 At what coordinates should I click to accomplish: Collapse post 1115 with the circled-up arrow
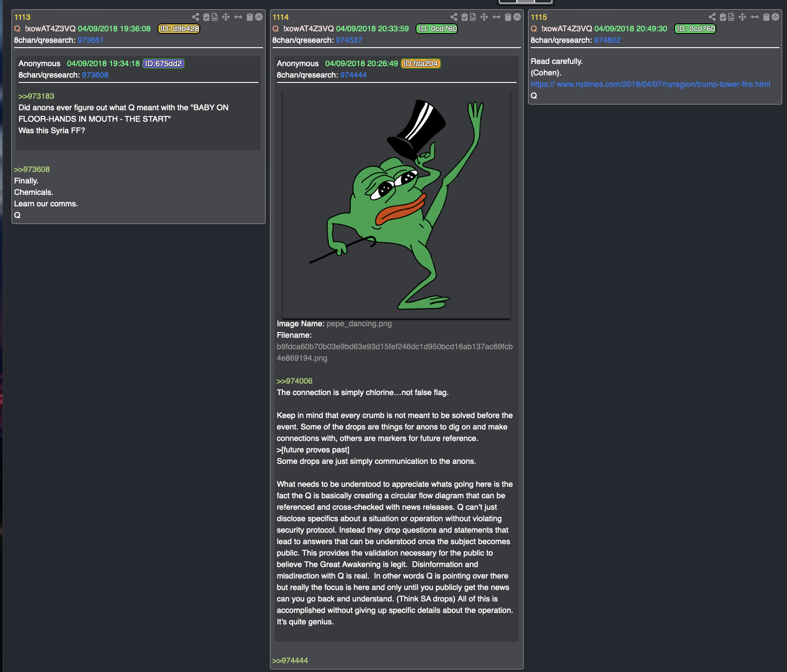point(775,17)
